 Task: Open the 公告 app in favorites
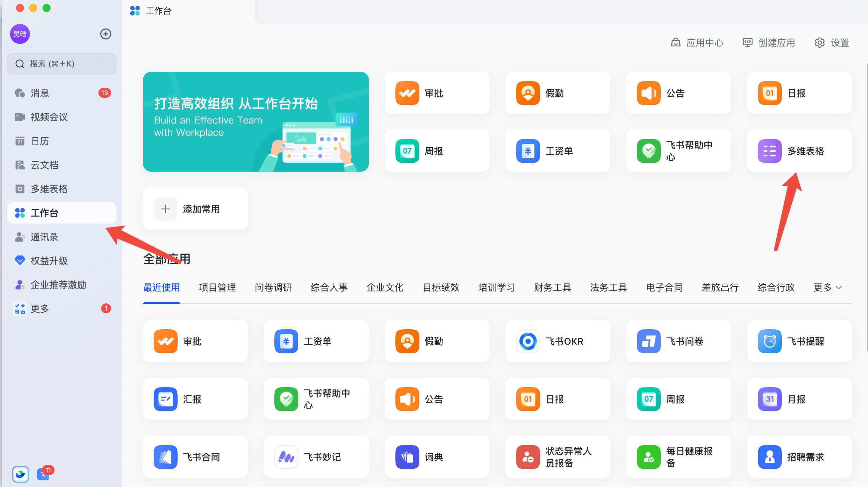pos(678,93)
